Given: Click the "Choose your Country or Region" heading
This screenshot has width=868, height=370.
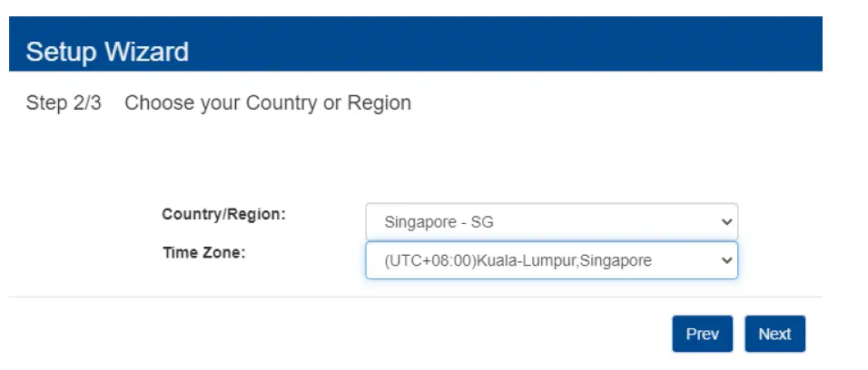Looking at the screenshot, I should 268,103.
